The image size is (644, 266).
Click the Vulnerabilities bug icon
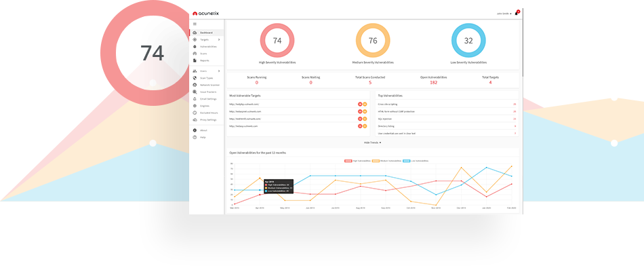(x=195, y=46)
